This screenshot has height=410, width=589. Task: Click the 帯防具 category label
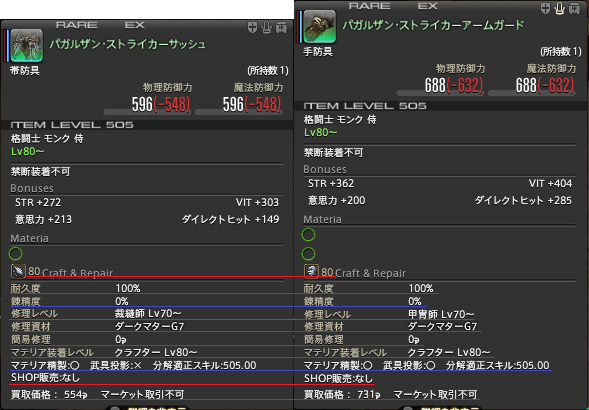[25, 70]
